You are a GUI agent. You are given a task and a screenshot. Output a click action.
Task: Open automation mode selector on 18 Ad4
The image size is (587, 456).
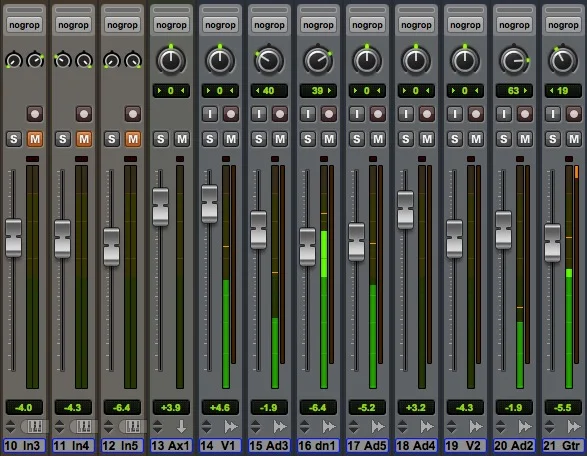pos(402,426)
